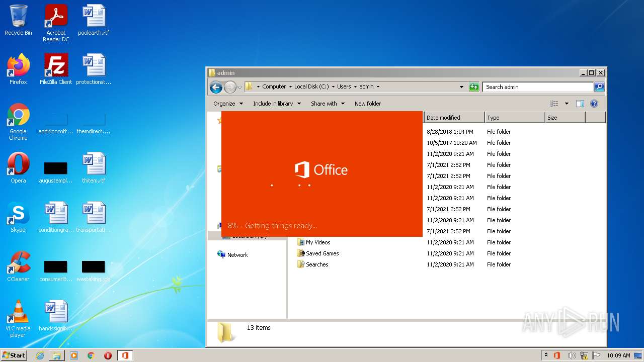
Task: Open Skype desktop shortcut
Action: pyautogui.click(x=18, y=217)
